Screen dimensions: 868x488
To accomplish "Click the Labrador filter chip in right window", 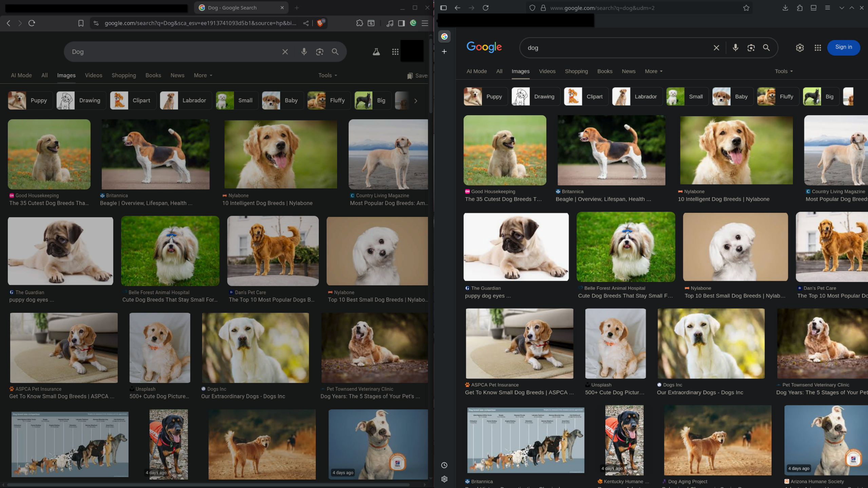I will click(637, 97).
